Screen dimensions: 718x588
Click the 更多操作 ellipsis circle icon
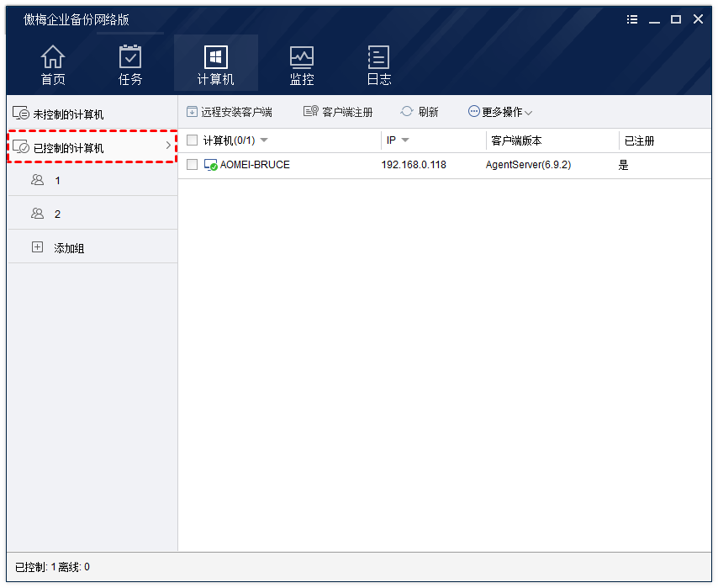[x=474, y=111]
